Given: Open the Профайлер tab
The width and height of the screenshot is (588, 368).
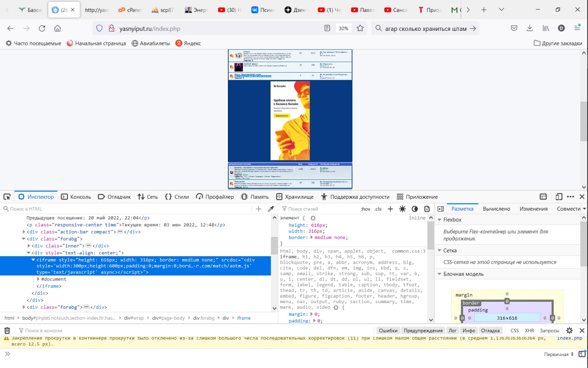Looking at the screenshot, I should point(215,197).
